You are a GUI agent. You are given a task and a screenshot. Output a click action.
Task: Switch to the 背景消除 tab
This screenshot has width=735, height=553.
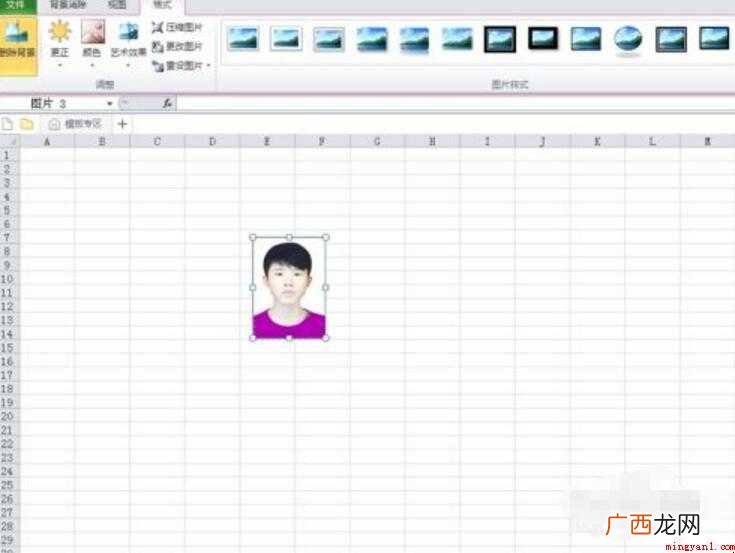point(68,5)
